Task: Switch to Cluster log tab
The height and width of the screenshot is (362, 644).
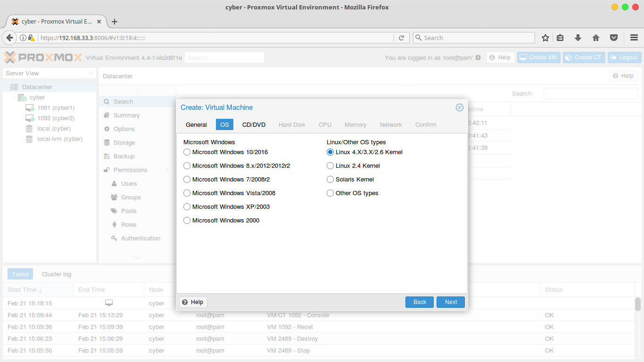Action: pyautogui.click(x=57, y=274)
